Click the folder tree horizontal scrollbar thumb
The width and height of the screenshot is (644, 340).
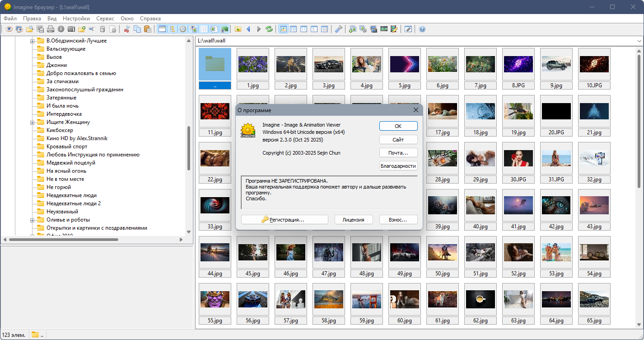point(63,240)
